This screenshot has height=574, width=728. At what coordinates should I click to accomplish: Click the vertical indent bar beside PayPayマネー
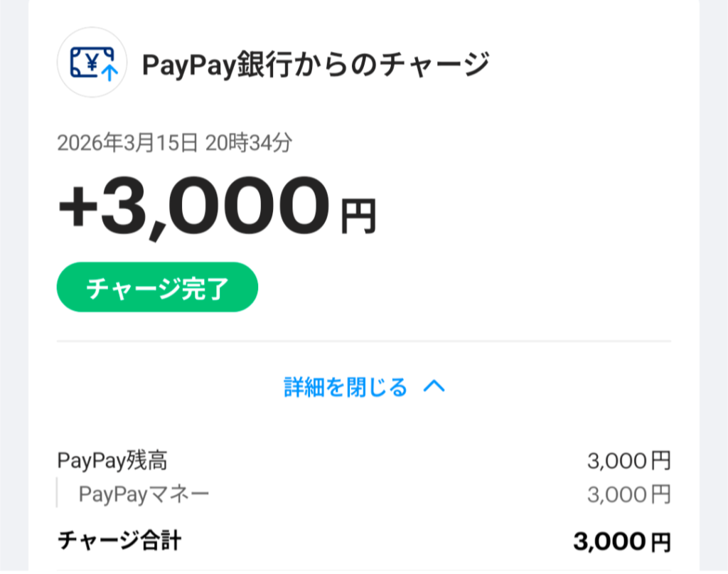pos(58,493)
